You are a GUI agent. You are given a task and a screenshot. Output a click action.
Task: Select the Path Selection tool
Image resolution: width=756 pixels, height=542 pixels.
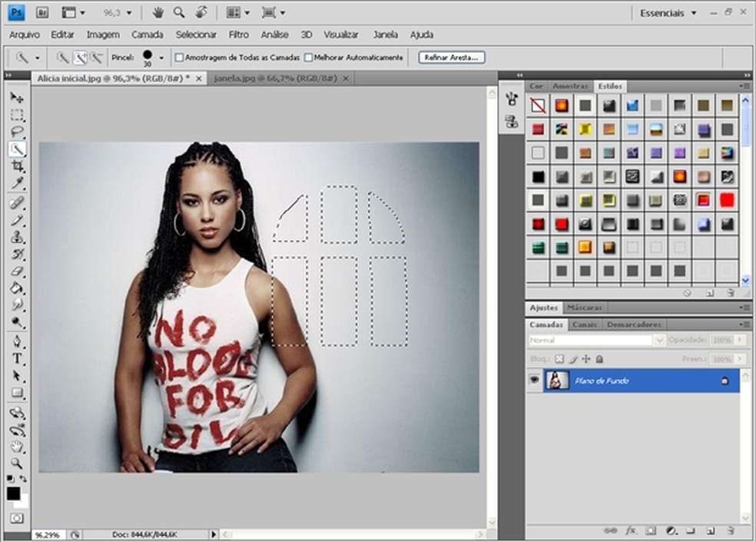click(17, 375)
